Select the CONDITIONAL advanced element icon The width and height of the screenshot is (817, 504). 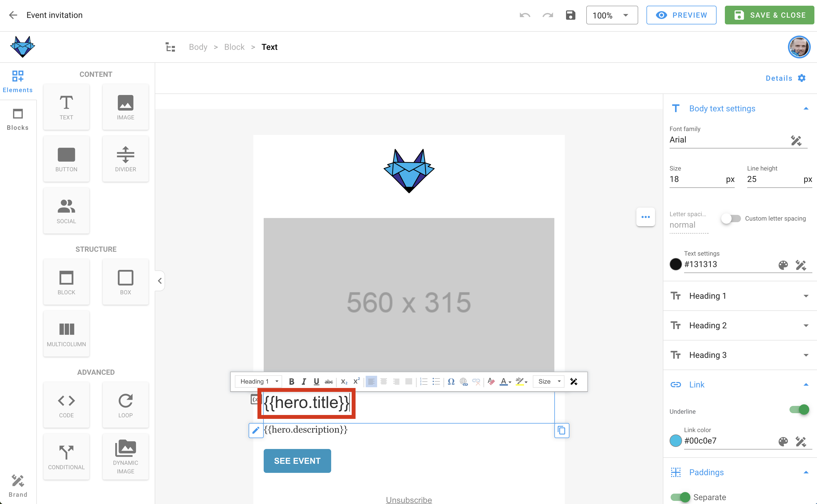[66, 453]
